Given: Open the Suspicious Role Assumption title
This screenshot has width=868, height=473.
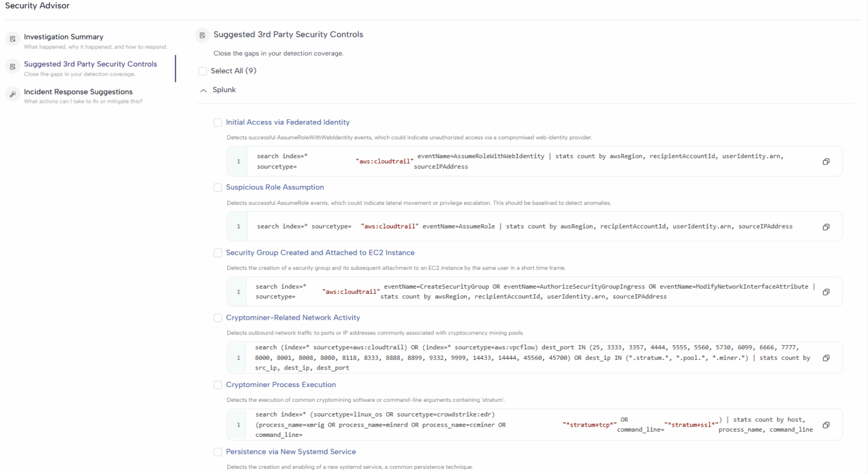Looking at the screenshot, I should pos(275,187).
